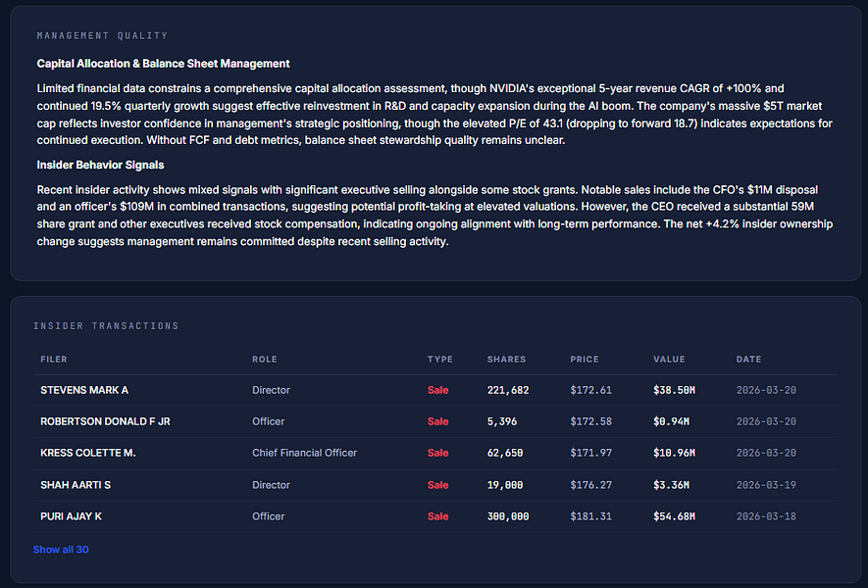
Task: Click the Capital Allocation & Balance Sheet Management heading
Action: (164, 64)
